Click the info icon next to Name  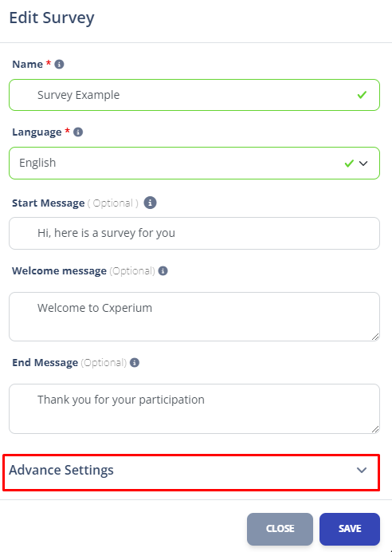point(59,65)
